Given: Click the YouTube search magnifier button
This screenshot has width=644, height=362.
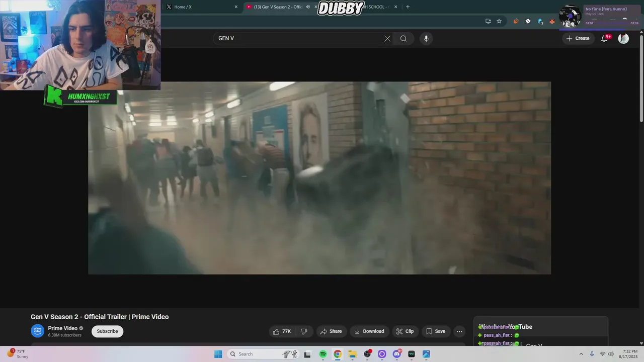Looking at the screenshot, I should [x=404, y=38].
